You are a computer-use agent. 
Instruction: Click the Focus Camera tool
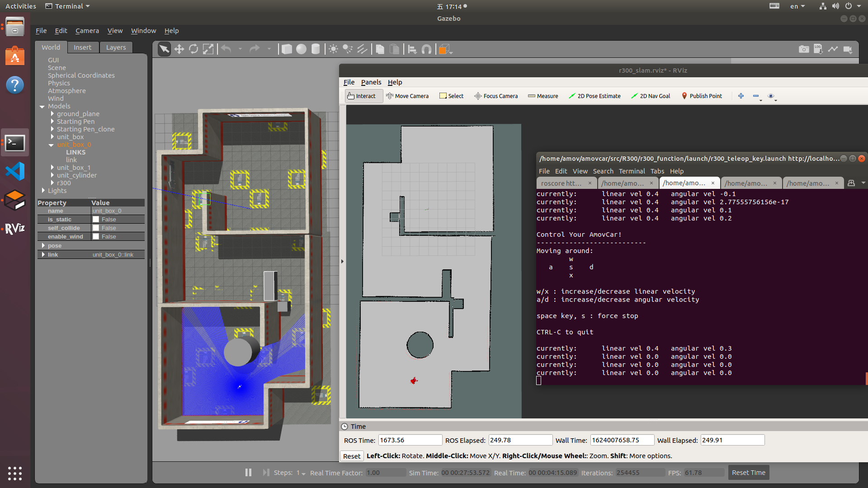[495, 96]
